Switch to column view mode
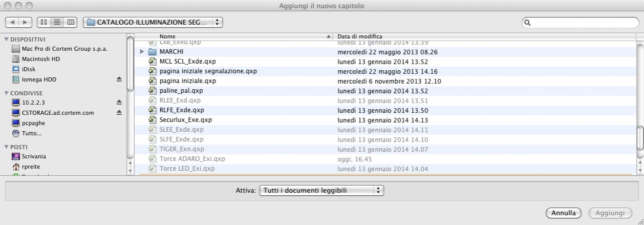Image resolution: width=644 pixels, height=225 pixels. point(71,23)
